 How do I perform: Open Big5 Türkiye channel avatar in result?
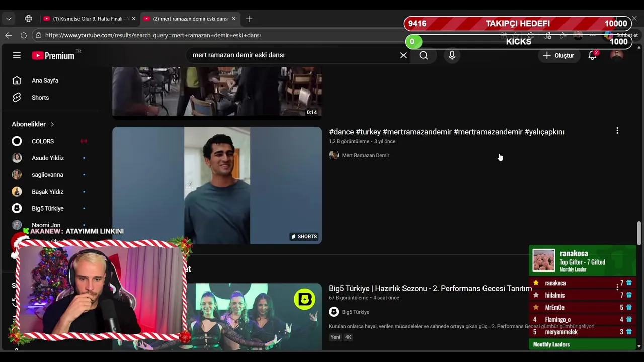(334, 312)
